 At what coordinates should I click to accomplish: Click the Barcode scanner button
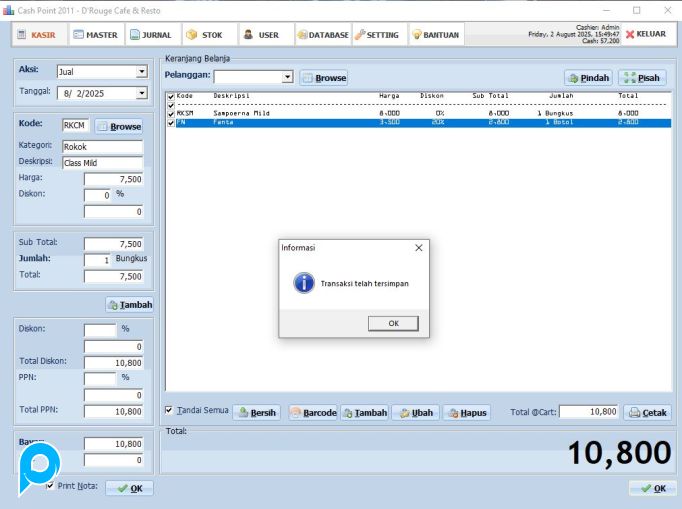pos(313,412)
